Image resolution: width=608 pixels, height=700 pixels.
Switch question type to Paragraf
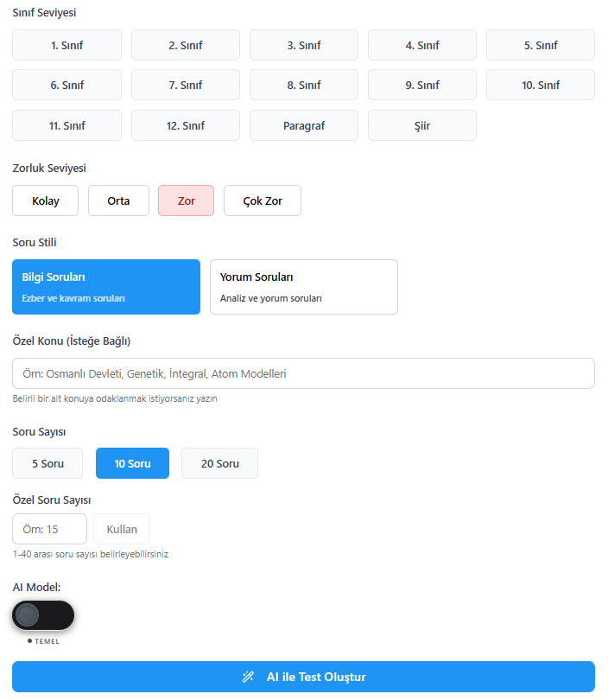(303, 124)
